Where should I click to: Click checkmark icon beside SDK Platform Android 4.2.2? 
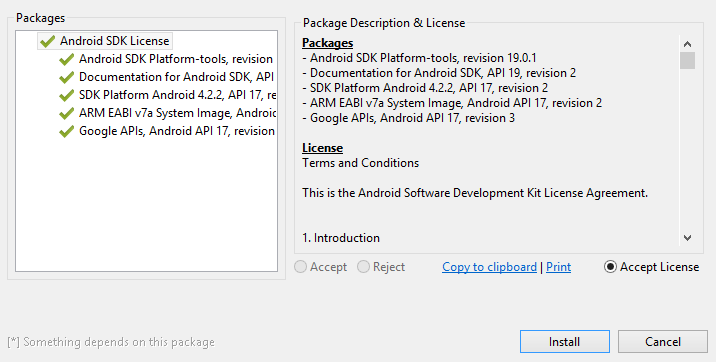(x=67, y=95)
